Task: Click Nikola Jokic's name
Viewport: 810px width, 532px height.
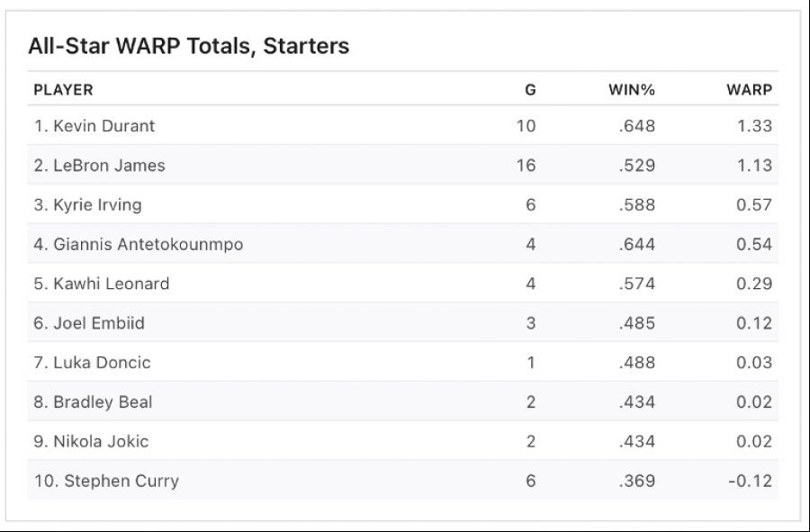Action: pyautogui.click(x=91, y=441)
